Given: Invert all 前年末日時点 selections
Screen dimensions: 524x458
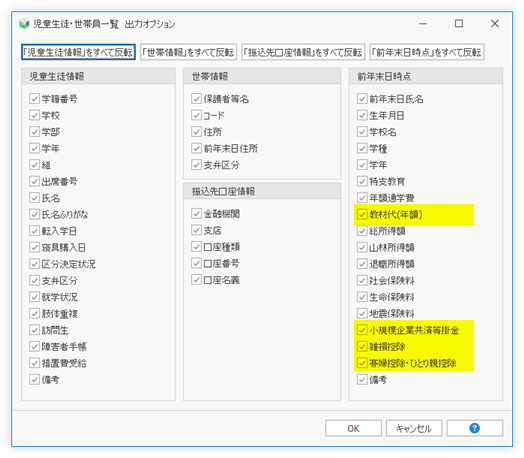Looking at the screenshot, I should point(427,52).
